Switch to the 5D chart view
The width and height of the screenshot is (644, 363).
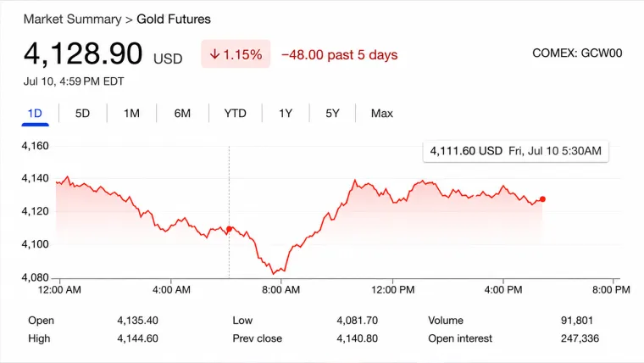point(82,114)
